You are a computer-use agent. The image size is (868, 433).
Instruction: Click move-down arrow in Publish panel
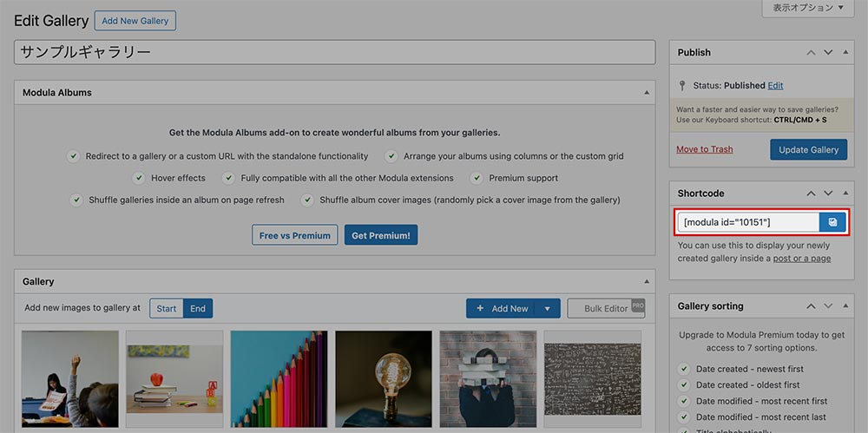click(828, 53)
